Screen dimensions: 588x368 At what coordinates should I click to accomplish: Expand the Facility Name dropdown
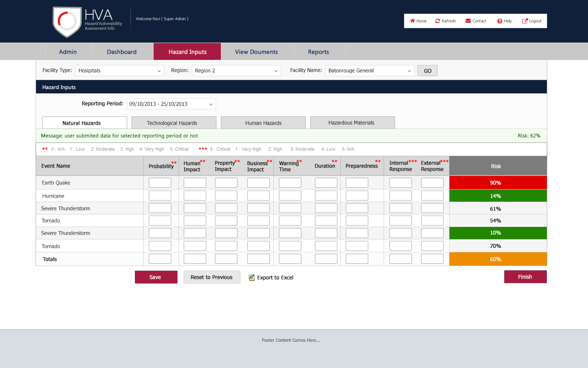tap(370, 71)
